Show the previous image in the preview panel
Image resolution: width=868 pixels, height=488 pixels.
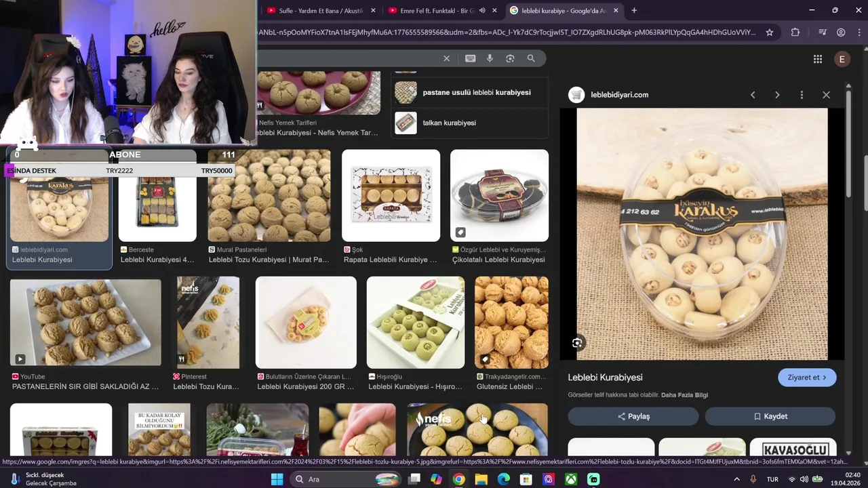coord(753,95)
